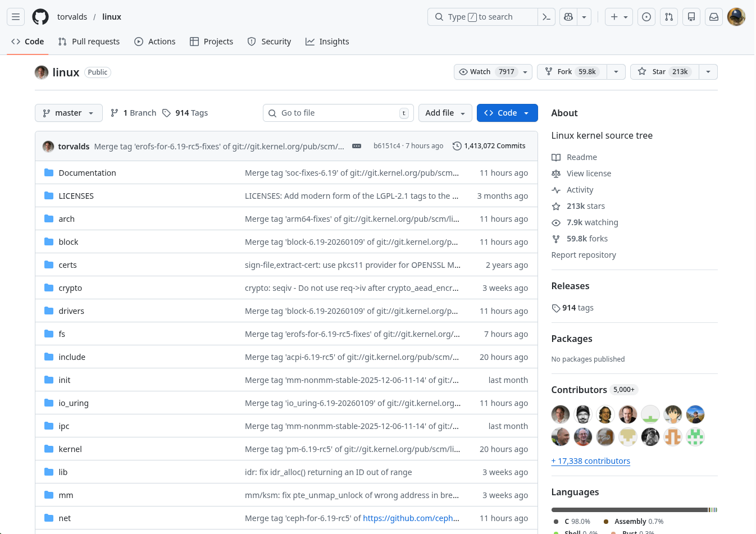Switch to the Pull requests tab
The height and width of the screenshot is (534, 756).
(89, 42)
